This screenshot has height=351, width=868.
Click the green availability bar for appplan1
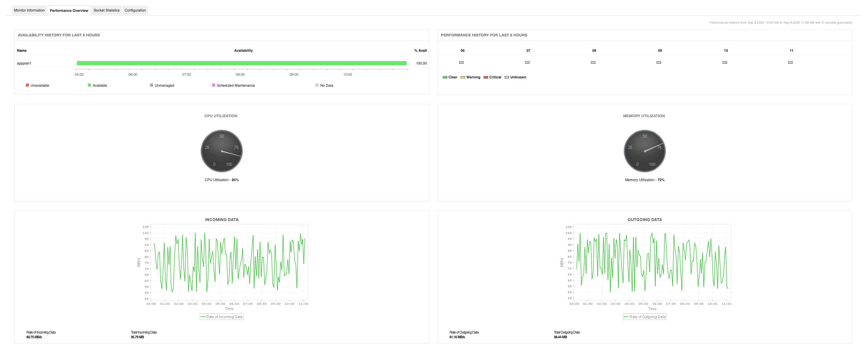242,63
